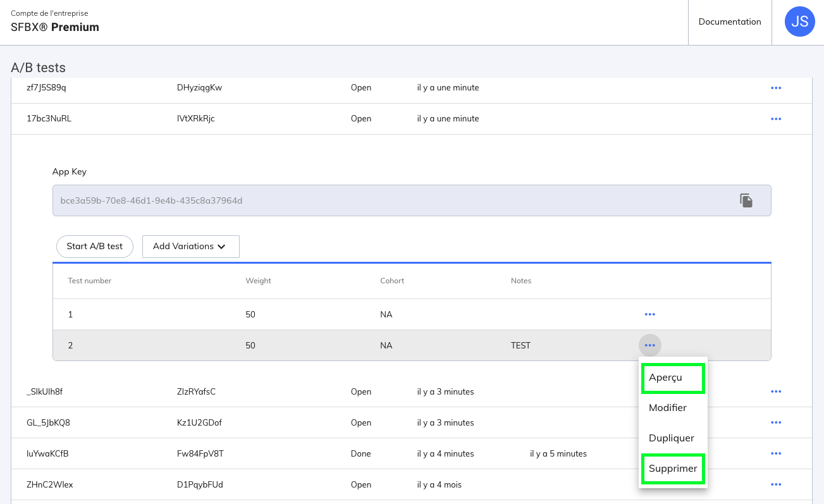The width and height of the screenshot is (824, 504).
Task: Select Aperçu from the context menu
Action: pos(672,378)
